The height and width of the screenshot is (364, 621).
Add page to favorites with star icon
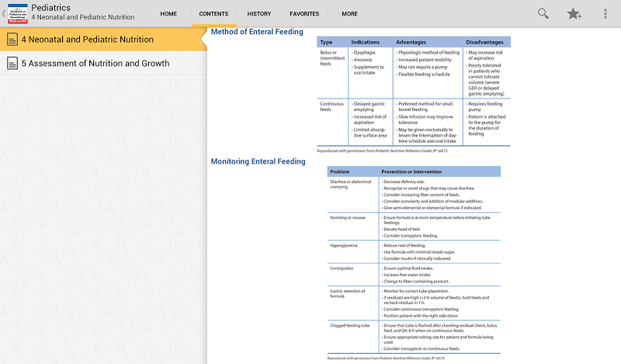574,14
